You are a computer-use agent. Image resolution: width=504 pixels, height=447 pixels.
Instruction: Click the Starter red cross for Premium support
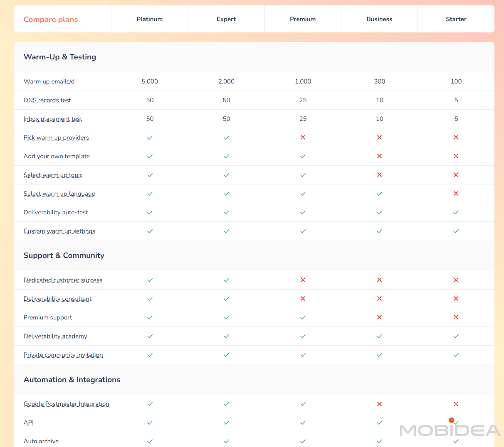pyautogui.click(x=456, y=317)
